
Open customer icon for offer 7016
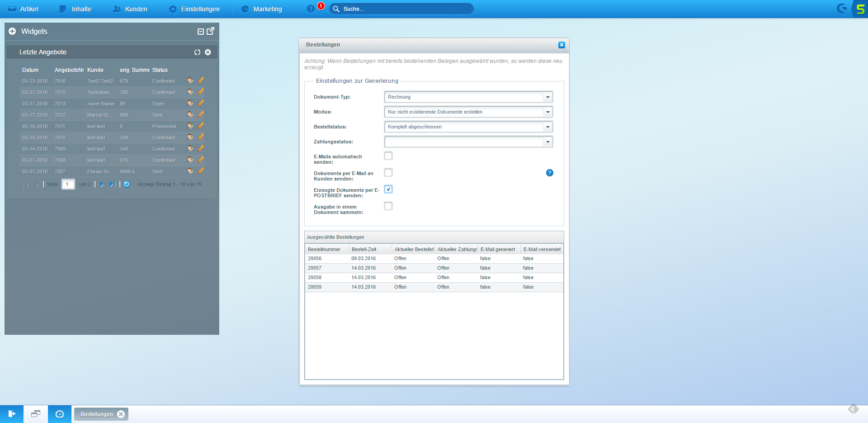tap(190, 81)
